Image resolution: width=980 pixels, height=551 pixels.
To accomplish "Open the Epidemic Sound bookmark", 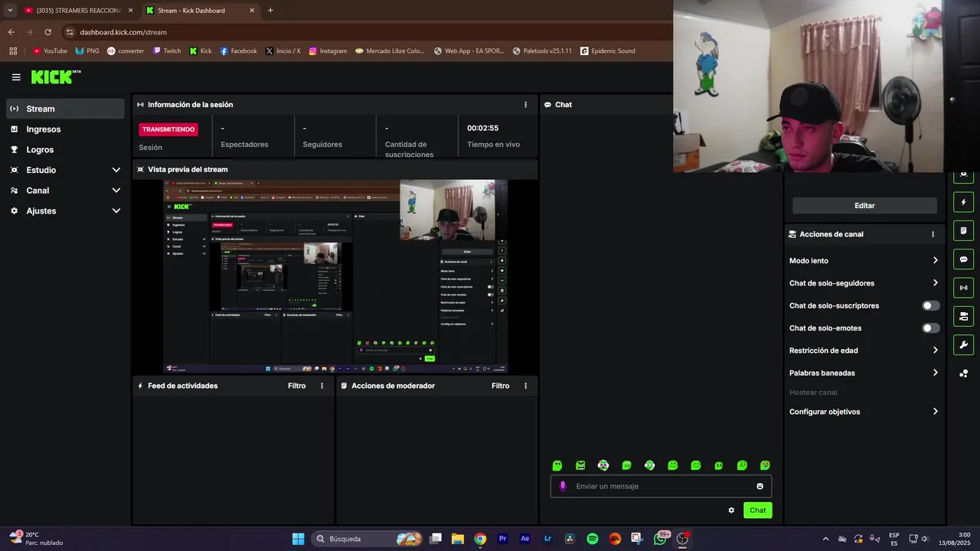I will pyautogui.click(x=608, y=51).
